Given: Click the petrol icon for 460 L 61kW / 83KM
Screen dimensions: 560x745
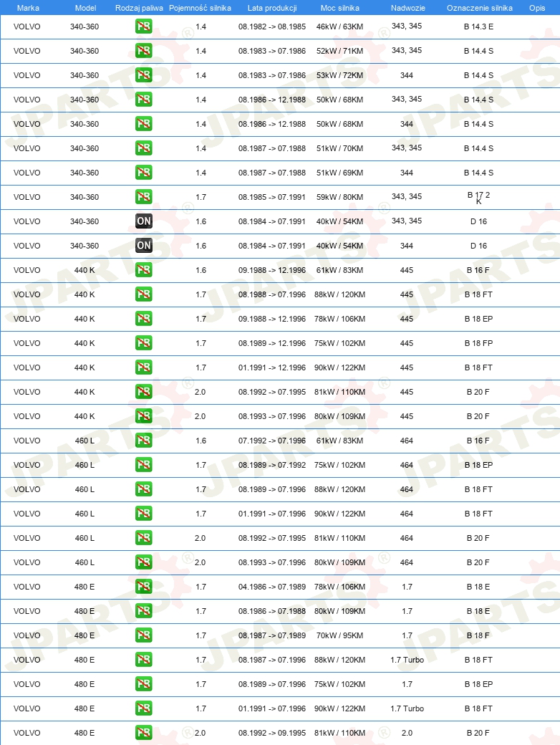Looking at the screenshot, I should [x=143, y=441].
